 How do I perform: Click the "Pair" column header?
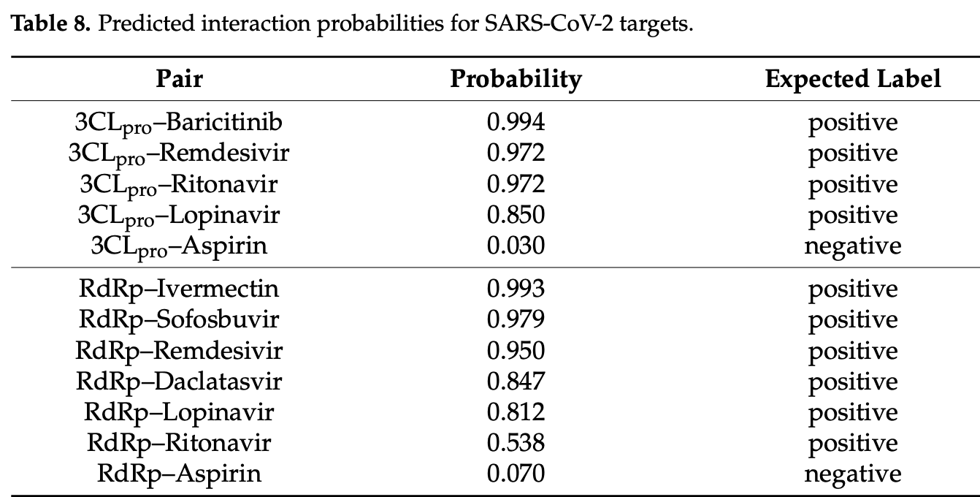[179, 79]
